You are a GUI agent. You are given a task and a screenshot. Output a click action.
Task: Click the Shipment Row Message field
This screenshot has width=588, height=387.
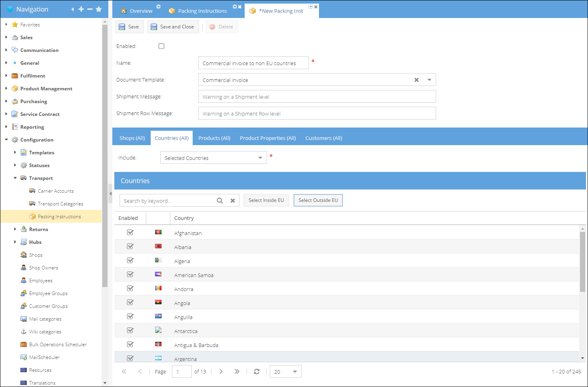[317, 114]
